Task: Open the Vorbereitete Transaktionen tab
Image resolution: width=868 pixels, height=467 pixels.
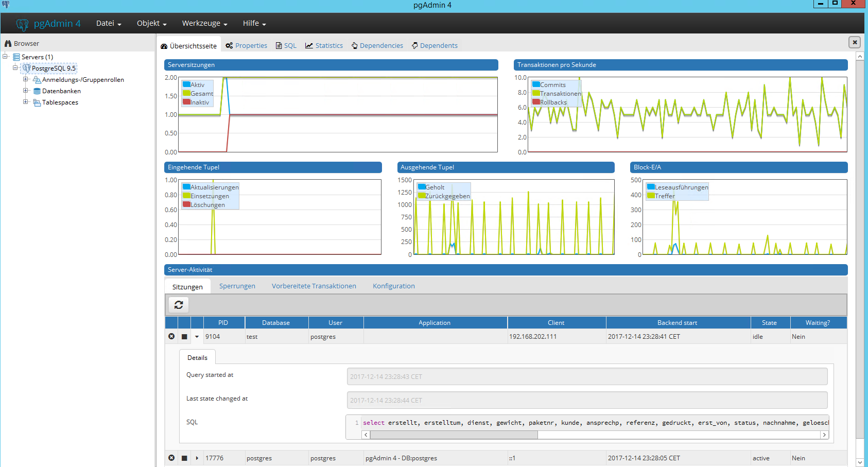Action: coord(314,286)
